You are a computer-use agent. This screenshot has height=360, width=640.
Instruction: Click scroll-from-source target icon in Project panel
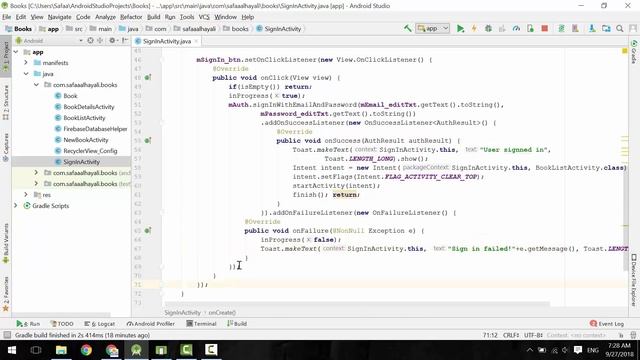pos(91,40)
